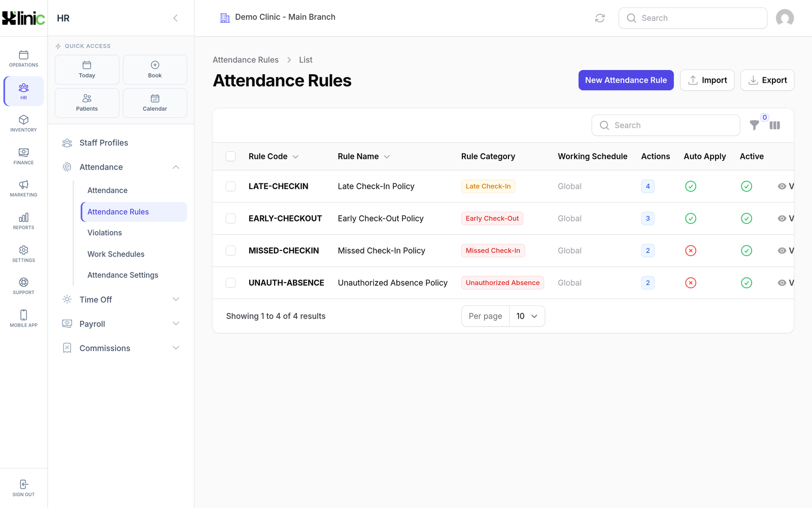Image resolution: width=812 pixels, height=508 pixels.
Task: Open the table filter funnel icon
Action: click(755, 125)
